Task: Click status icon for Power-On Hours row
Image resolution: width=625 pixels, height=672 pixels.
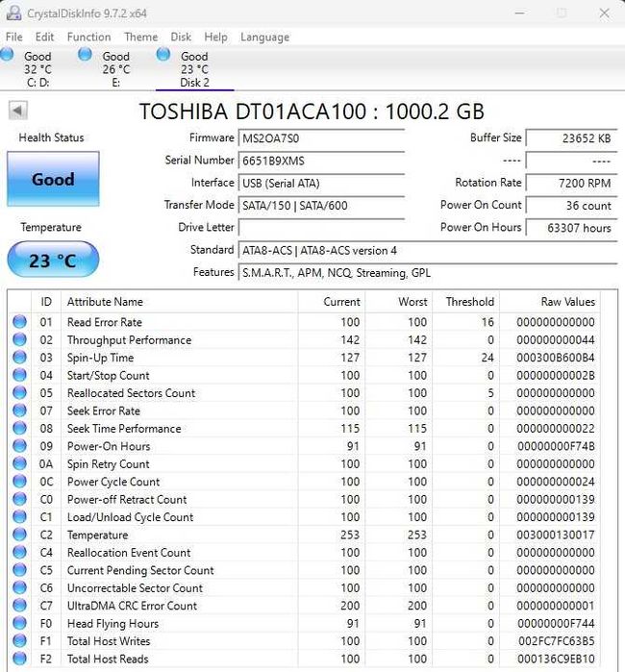Action: click(19, 446)
